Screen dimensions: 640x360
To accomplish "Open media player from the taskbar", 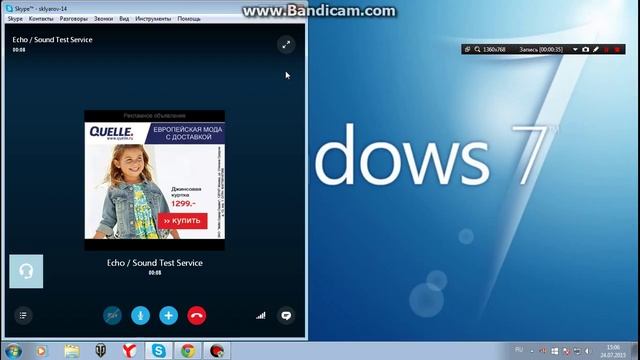I will pyautogui.click(x=42, y=351).
